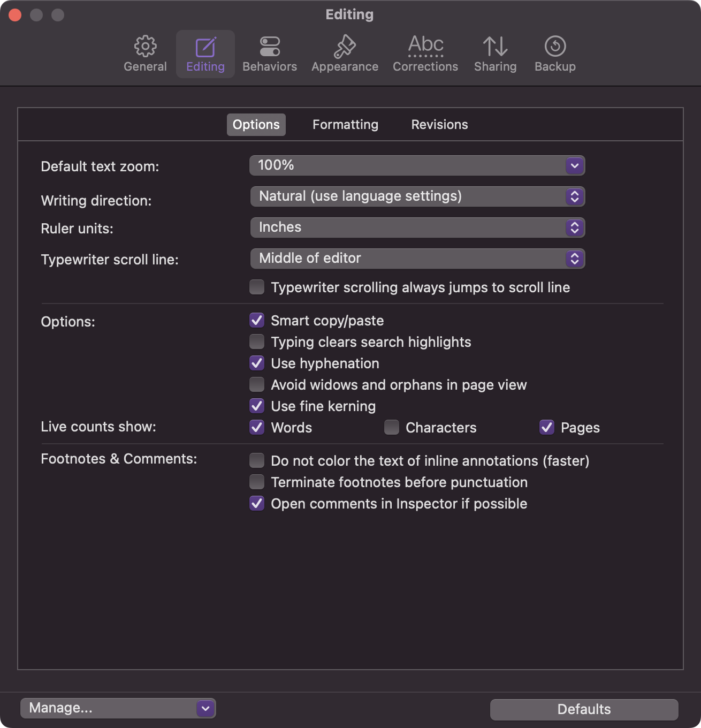
Task: Enable Typewriter scrolling always jumps checkbox
Action: click(x=257, y=287)
